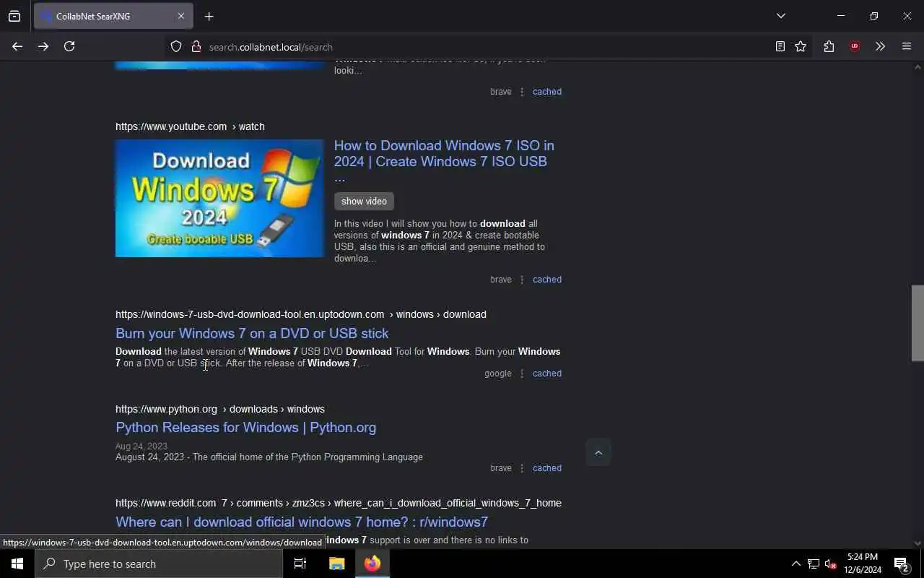The image size is (924, 578).
Task: Open File Explorer from the taskbar
Action: click(336, 564)
